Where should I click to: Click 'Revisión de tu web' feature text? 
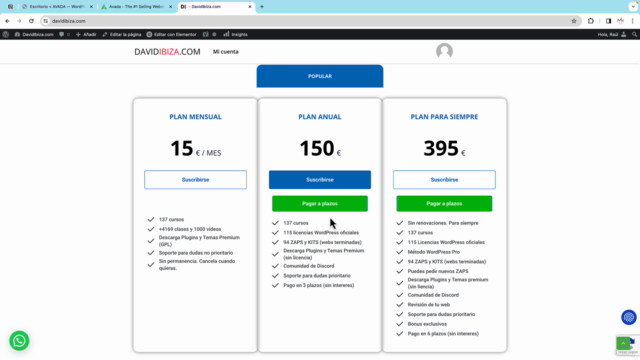pos(429,304)
